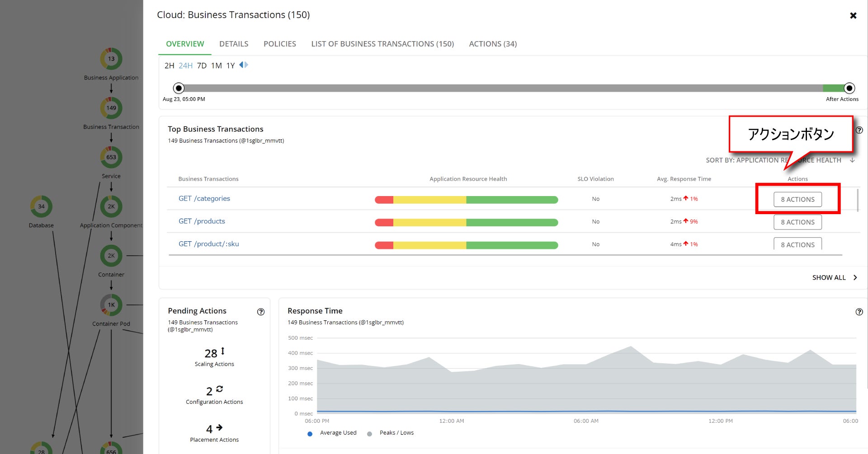868x454 pixels.
Task: Click the Service node with 653
Action: pyautogui.click(x=111, y=157)
